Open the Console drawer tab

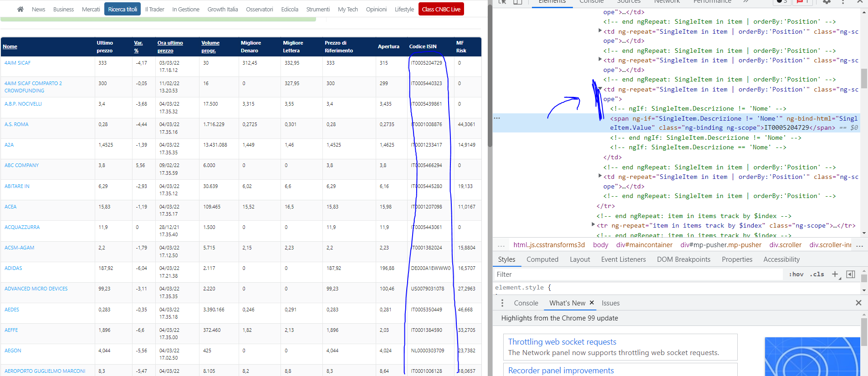526,303
